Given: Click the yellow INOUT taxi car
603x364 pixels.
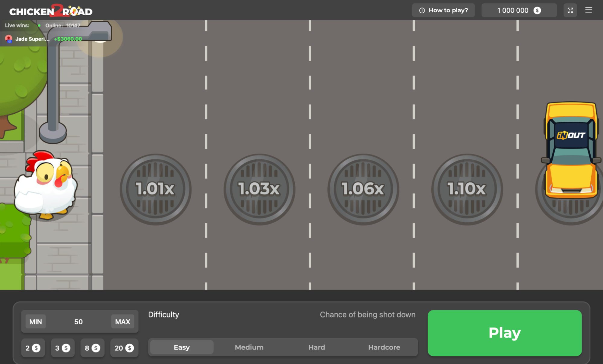Looking at the screenshot, I should (x=571, y=150).
